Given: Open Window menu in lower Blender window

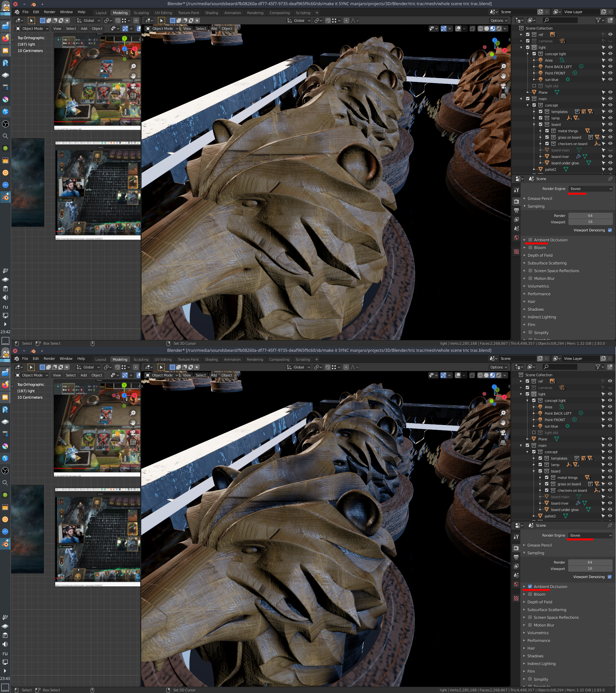Looking at the screenshot, I should tap(66, 358).
